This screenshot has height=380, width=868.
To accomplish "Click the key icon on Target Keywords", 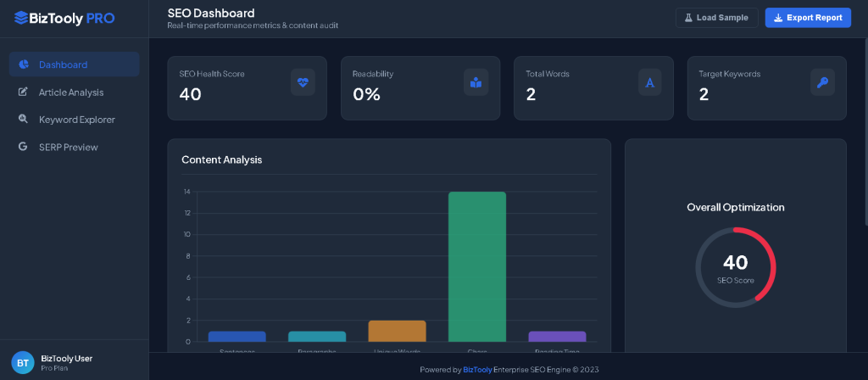I will pyautogui.click(x=822, y=82).
